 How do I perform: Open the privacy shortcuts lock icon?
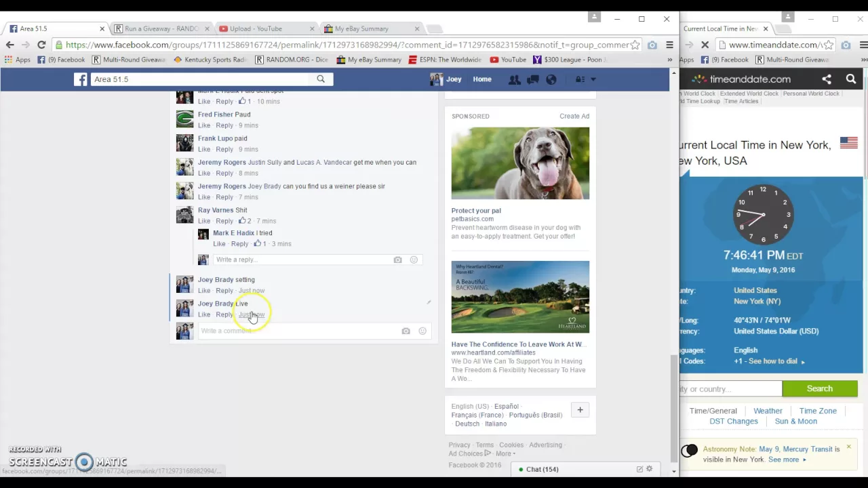pos(580,79)
